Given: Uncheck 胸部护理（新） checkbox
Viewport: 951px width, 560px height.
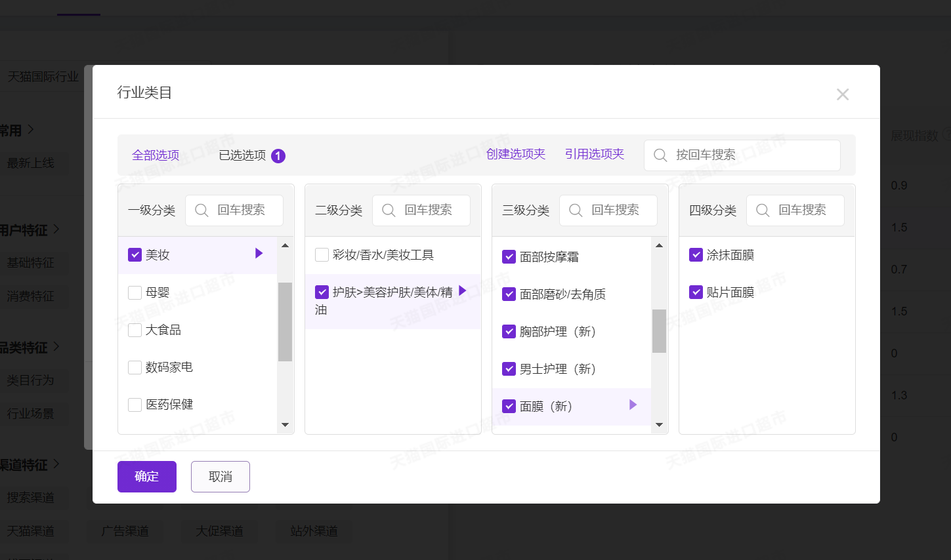Looking at the screenshot, I should coord(509,332).
